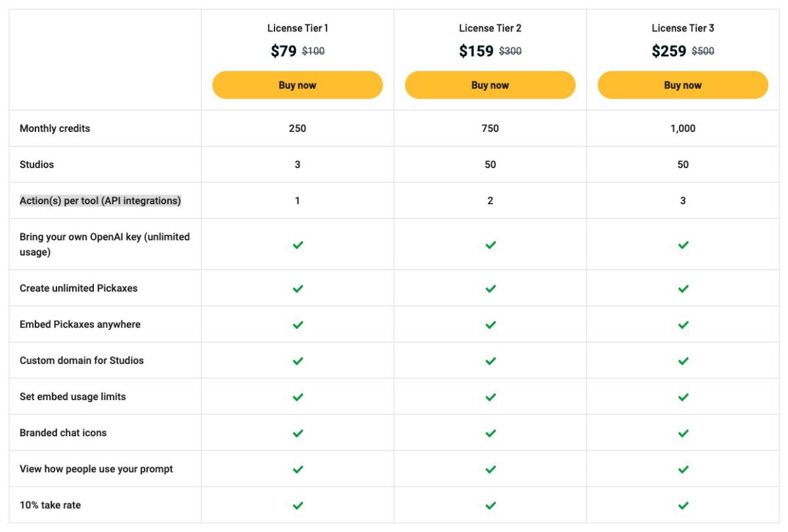Click Tier 3's checkmark for View how people use your prompt
This screenshot has width=788, height=532.
coord(683,468)
